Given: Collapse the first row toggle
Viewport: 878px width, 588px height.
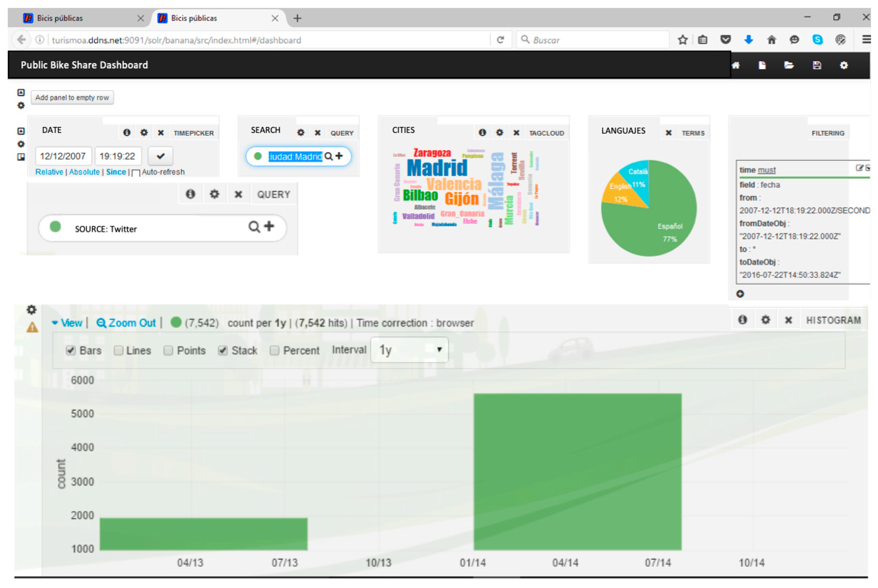Looking at the screenshot, I should 21,92.
